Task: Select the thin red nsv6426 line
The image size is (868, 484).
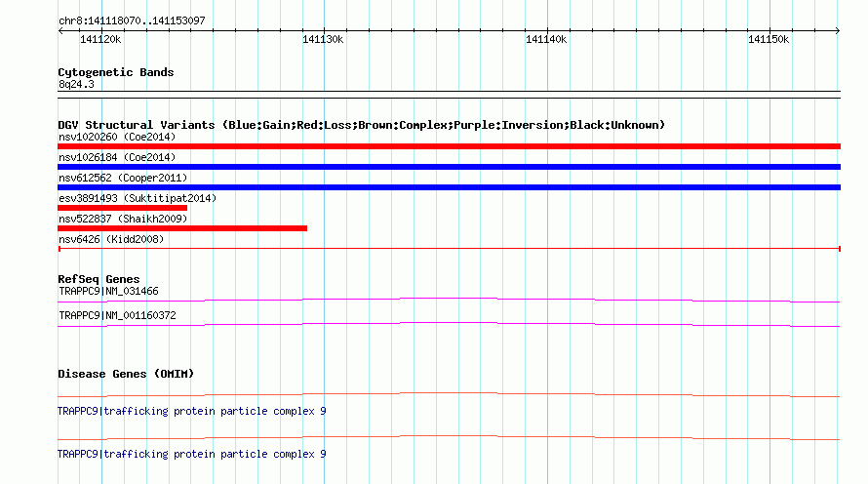Action: pos(449,249)
